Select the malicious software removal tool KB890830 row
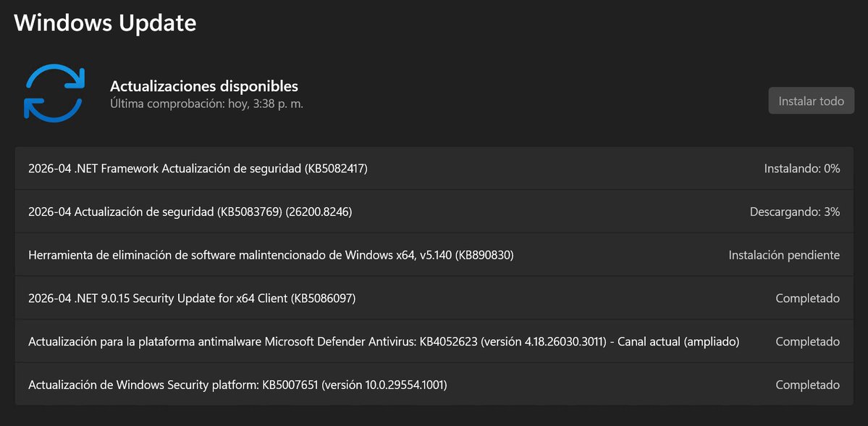The width and height of the screenshot is (868, 426). coord(434,255)
